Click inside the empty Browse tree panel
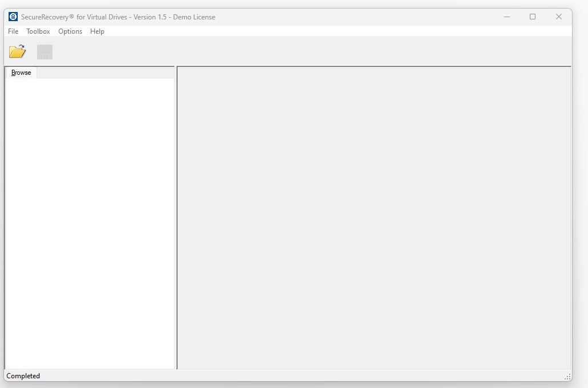 tap(90, 223)
